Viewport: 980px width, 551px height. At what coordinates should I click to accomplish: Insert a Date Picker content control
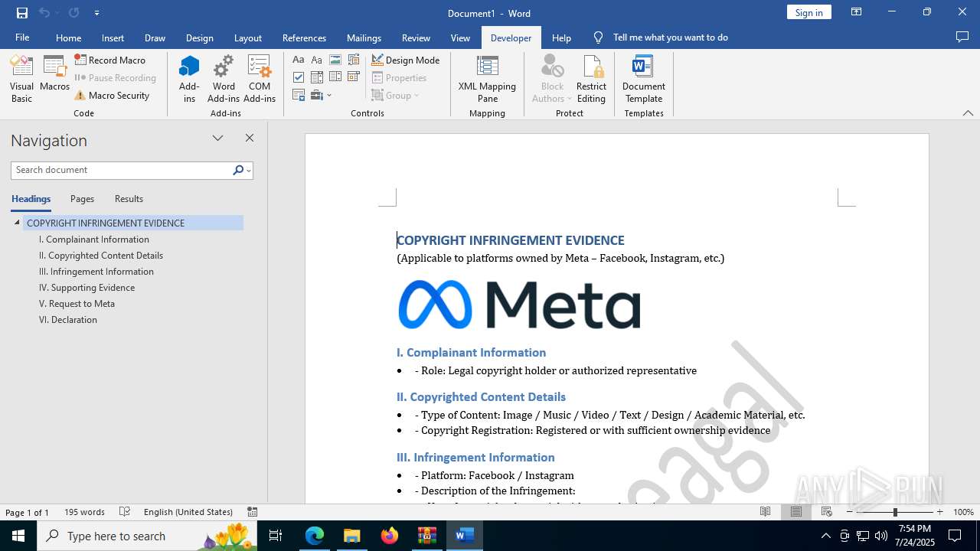pos(354,77)
